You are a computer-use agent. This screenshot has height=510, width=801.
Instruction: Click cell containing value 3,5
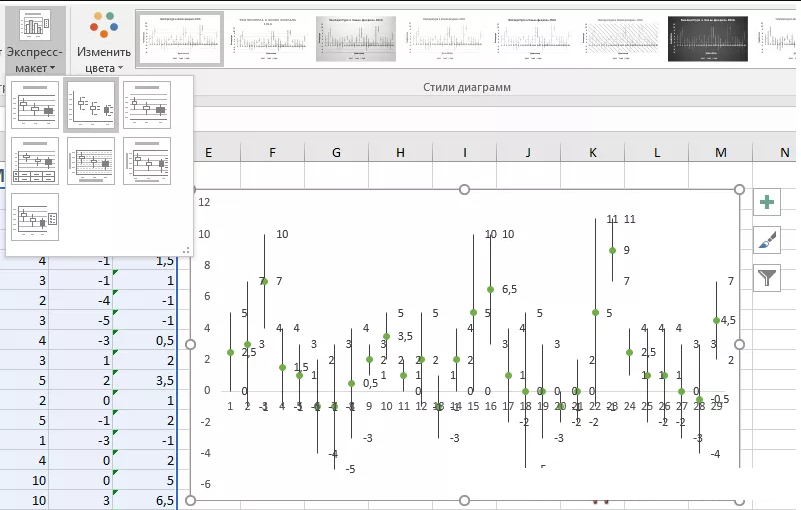point(145,381)
